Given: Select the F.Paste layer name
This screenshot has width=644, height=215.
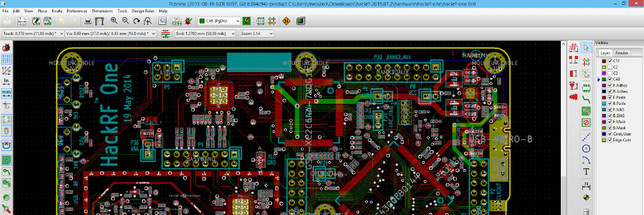Looking at the screenshot, I should [620, 97].
